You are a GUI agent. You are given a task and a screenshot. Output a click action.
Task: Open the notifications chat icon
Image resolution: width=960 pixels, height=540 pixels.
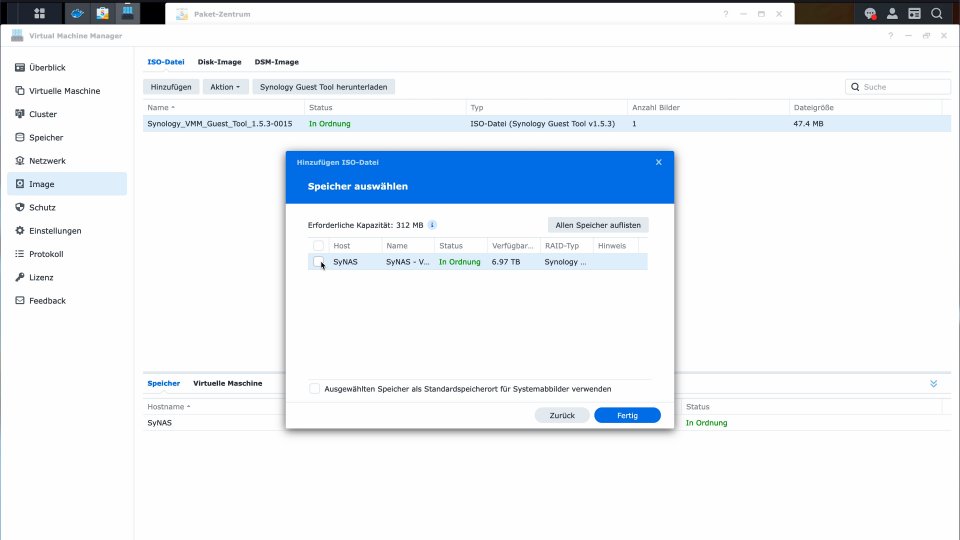tap(870, 13)
